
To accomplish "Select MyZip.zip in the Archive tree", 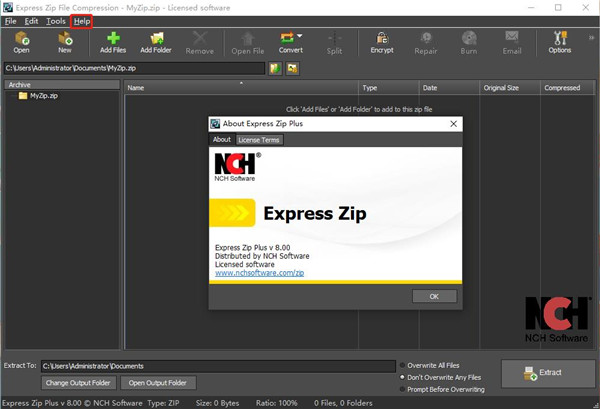I will click(44, 96).
